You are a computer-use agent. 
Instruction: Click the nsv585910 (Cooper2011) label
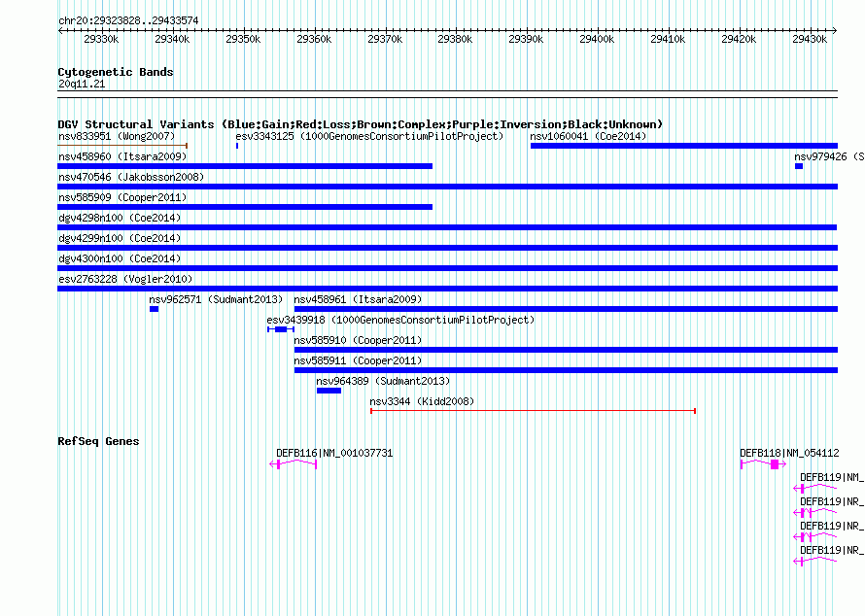pyautogui.click(x=358, y=340)
